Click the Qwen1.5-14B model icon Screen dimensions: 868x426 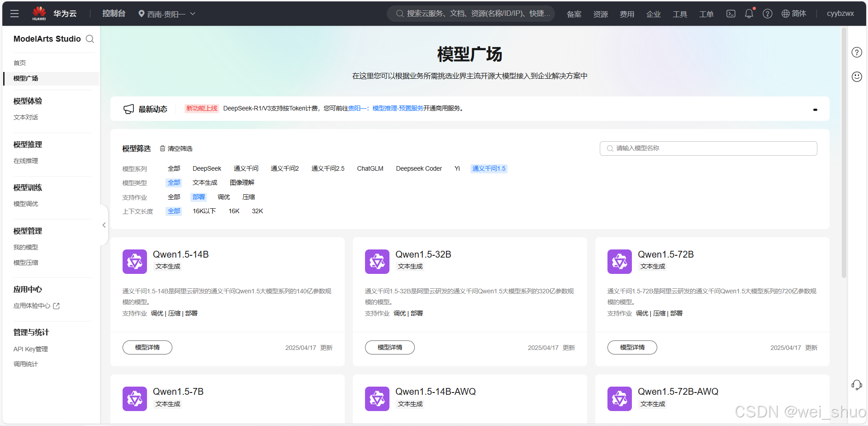click(x=135, y=262)
